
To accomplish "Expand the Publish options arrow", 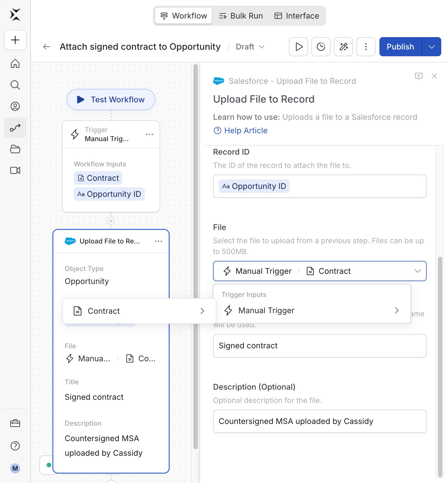I will (x=432, y=47).
